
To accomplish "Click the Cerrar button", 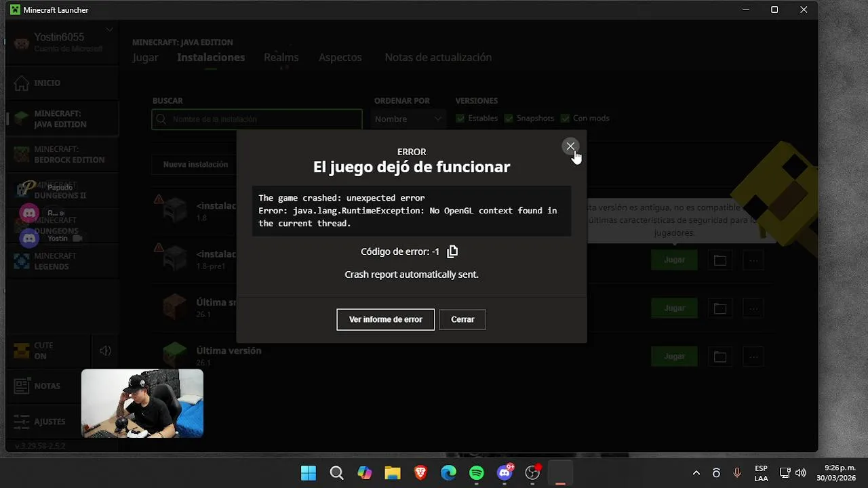I will [x=462, y=319].
